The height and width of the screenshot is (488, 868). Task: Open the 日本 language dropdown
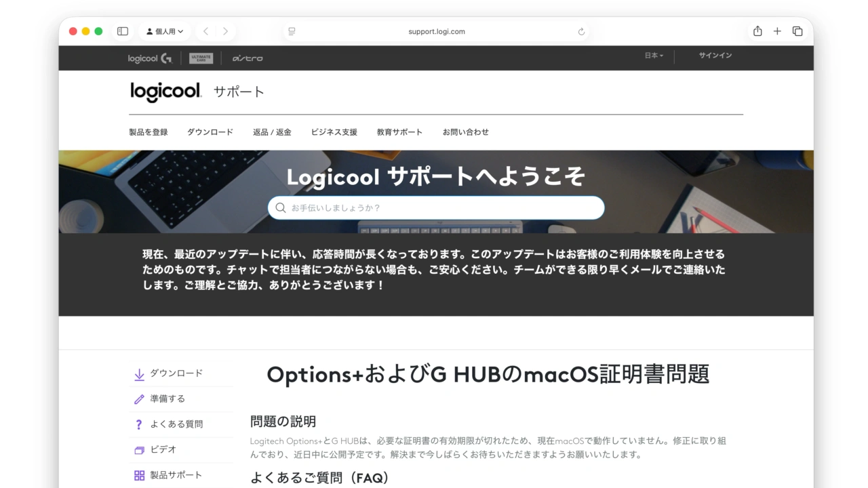click(x=652, y=57)
